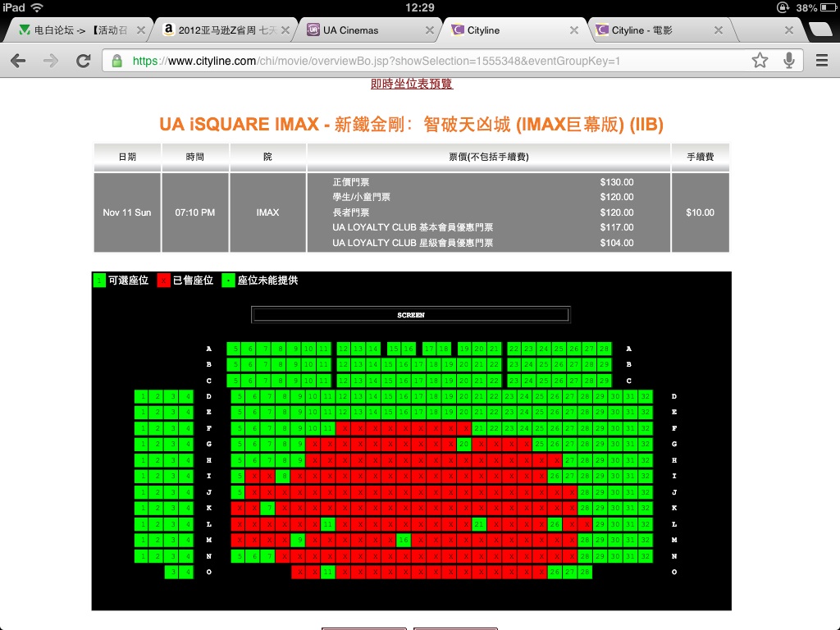Go back to the previous page
Screen dimensions: 840x630
click(18, 61)
